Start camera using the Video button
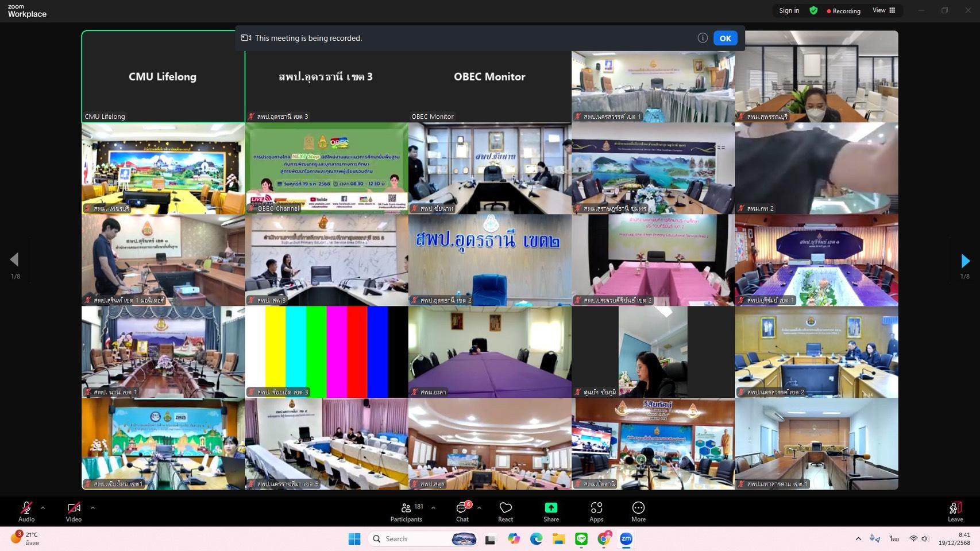 74,511
